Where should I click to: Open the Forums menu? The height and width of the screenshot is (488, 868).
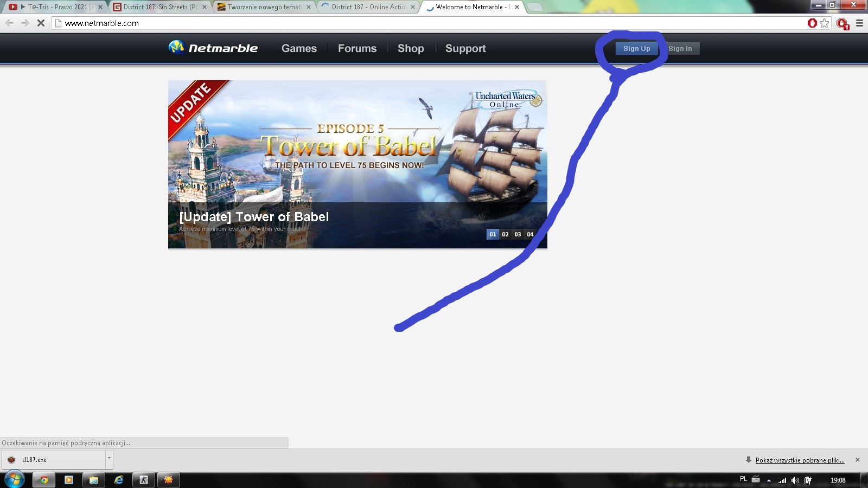coord(357,48)
